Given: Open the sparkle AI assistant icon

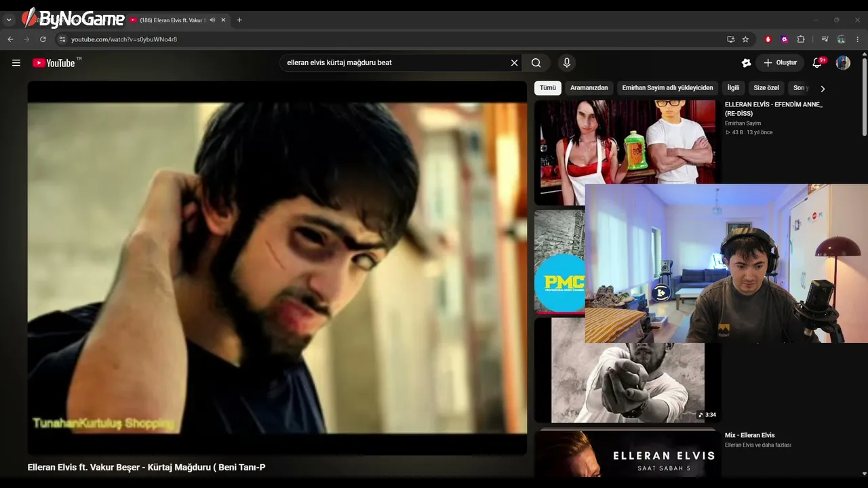Looking at the screenshot, I should pyautogui.click(x=746, y=63).
